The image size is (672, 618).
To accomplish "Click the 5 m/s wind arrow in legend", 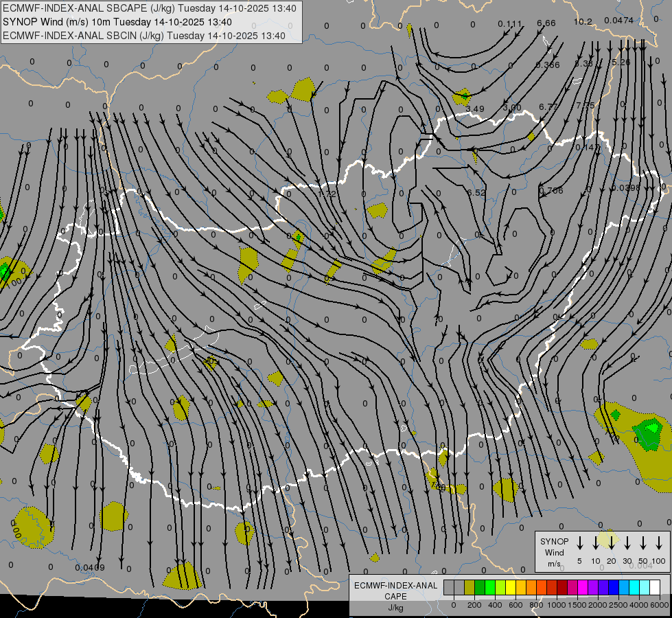I will point(579,543).
